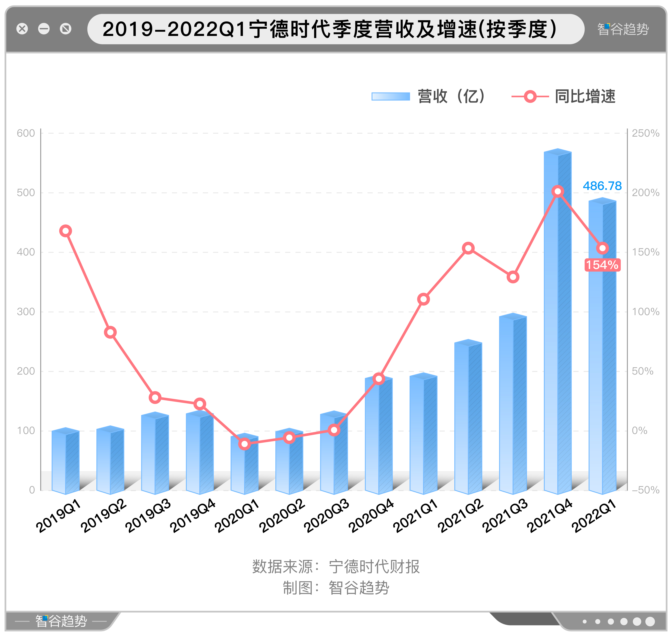Toggle the 同比增速 legend line series
Screen dimensions: 672x637
pyautogui.click(x=585, y=96)
